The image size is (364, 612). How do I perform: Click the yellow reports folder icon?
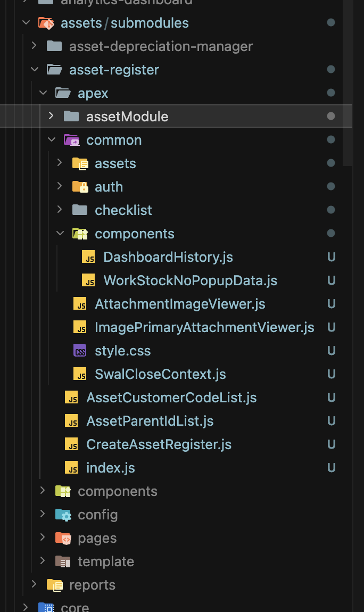click(x=54, y=585)
